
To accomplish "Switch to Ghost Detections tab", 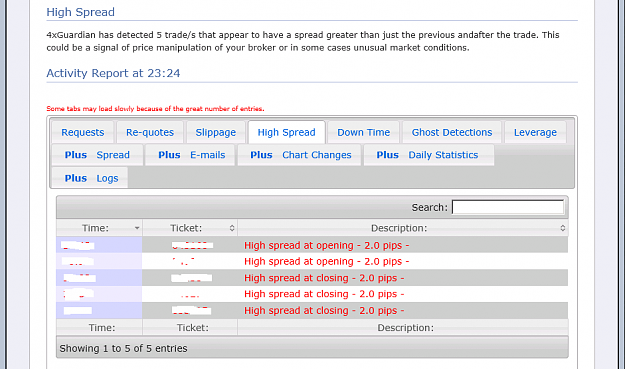I will [x=452, y=132].
